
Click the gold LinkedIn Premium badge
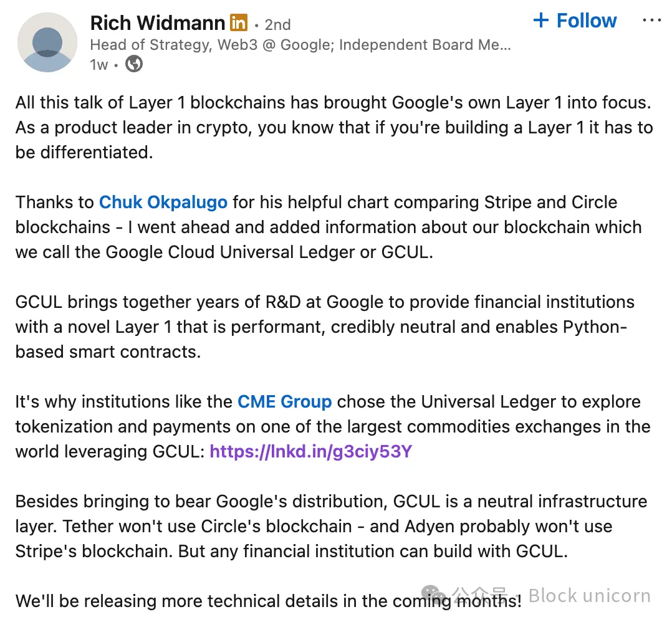[x=239, y=23]
